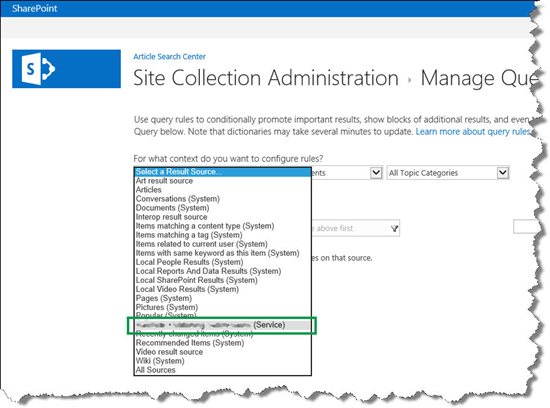Image resolution: width=550 pixels, height=408 pixels.
Task: Select Items with same keyword as this item
Action: pos(222,253)
